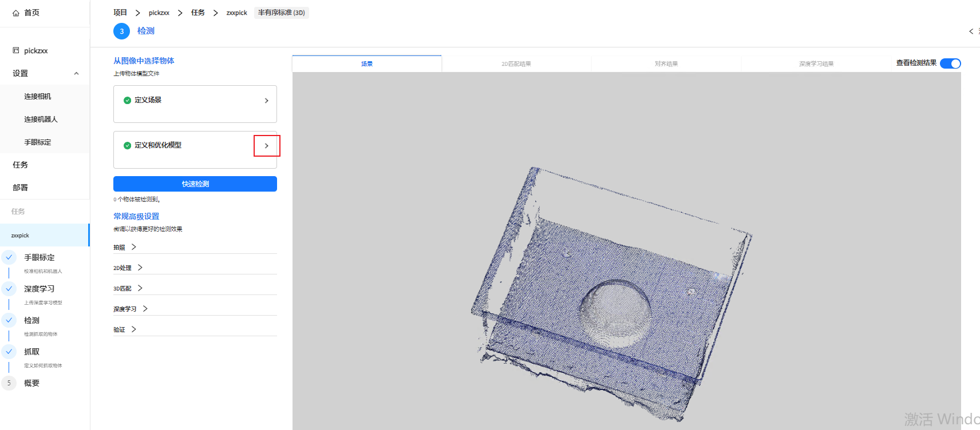This screenshot has height=430, width=980.
Task: Switch to the 2D匹配结果 tab
Action: pos(516,64)
